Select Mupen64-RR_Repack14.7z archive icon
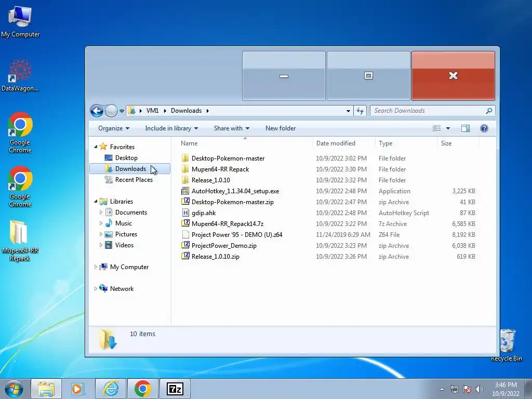The width and height of the screenshot is (532, 399). [x=185, y=223]
